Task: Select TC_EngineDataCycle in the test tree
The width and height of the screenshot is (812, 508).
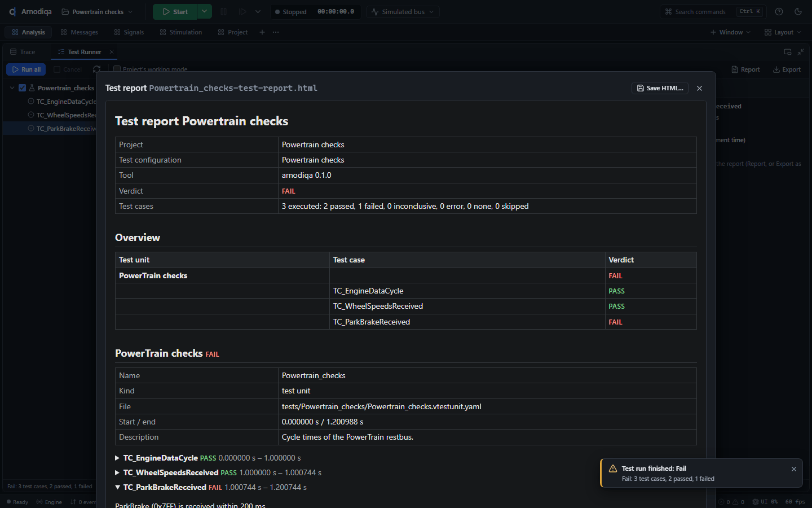Action: point(62,102)
